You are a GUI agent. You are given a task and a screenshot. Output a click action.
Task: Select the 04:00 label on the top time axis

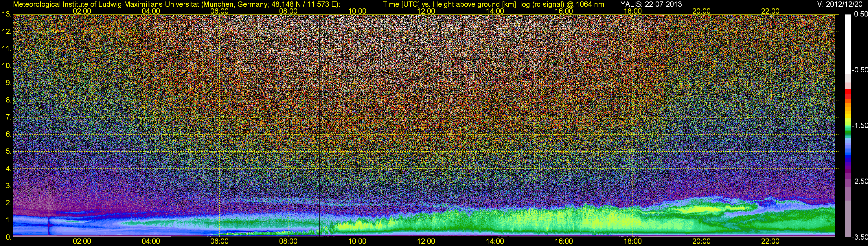tap(151, 11)
